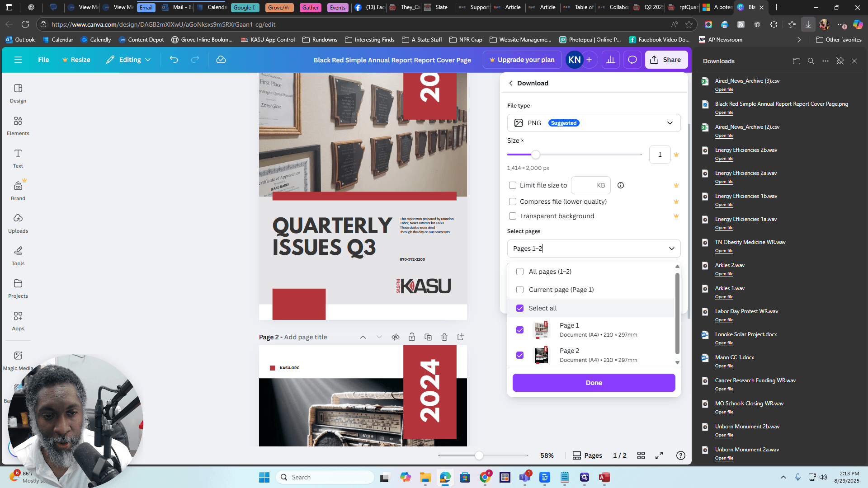Screen dimensions: 868x488
Task: Click the Size slider handle
Action: pyautogui.click(x=536, y=155)
